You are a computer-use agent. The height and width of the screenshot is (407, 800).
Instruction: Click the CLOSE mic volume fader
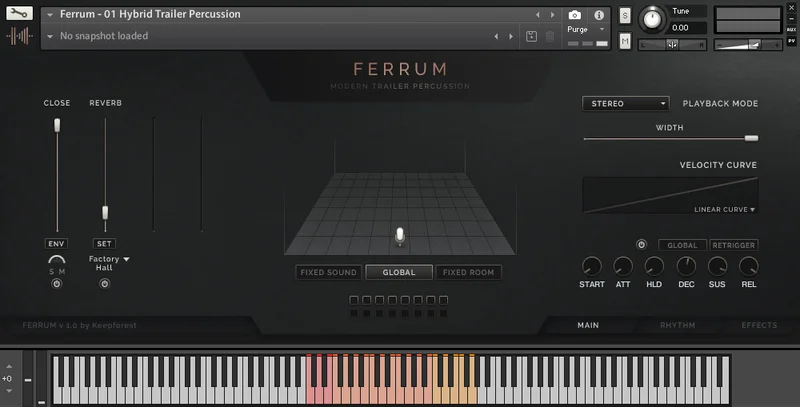(57, 125)
